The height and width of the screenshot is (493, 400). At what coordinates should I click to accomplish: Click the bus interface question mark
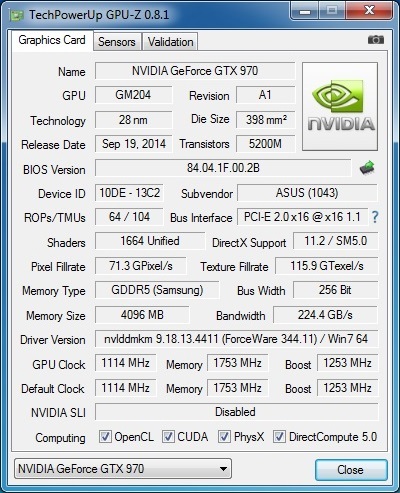click(x=375, y=217)
